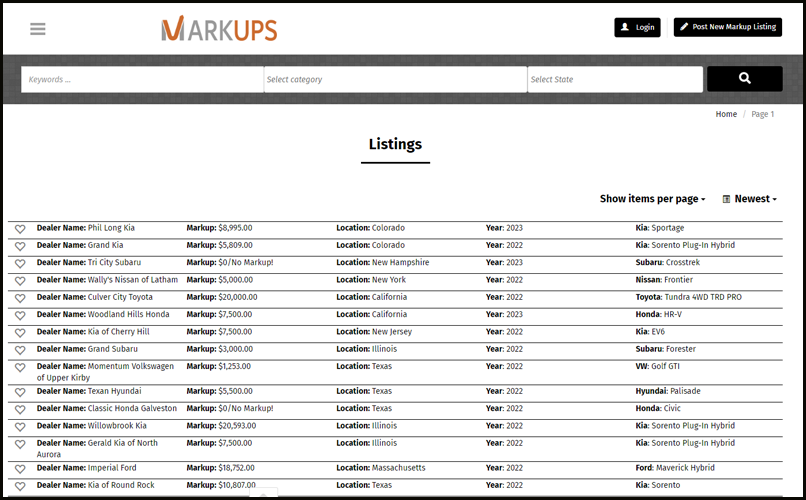Viewport: 806px width, 500px height.
Task: Click heart icon beside Texan Hyundai
Action: point(20,392)
